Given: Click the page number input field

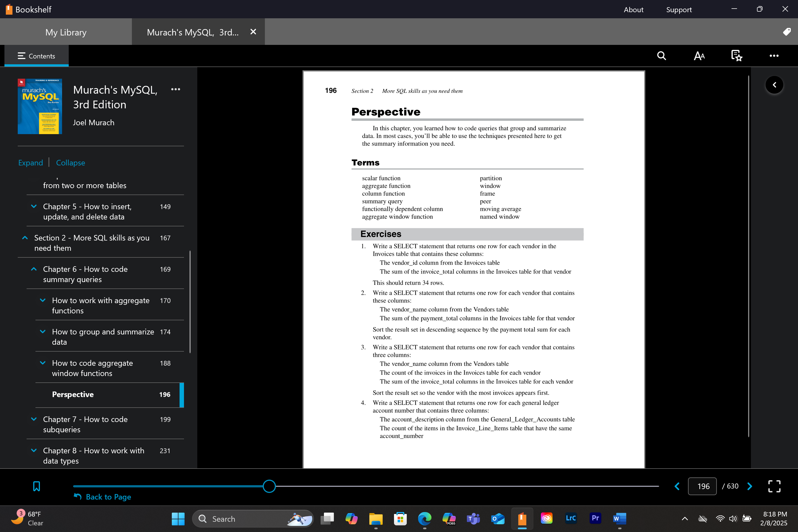Looking at the screenshot, I should click(702, 486).
